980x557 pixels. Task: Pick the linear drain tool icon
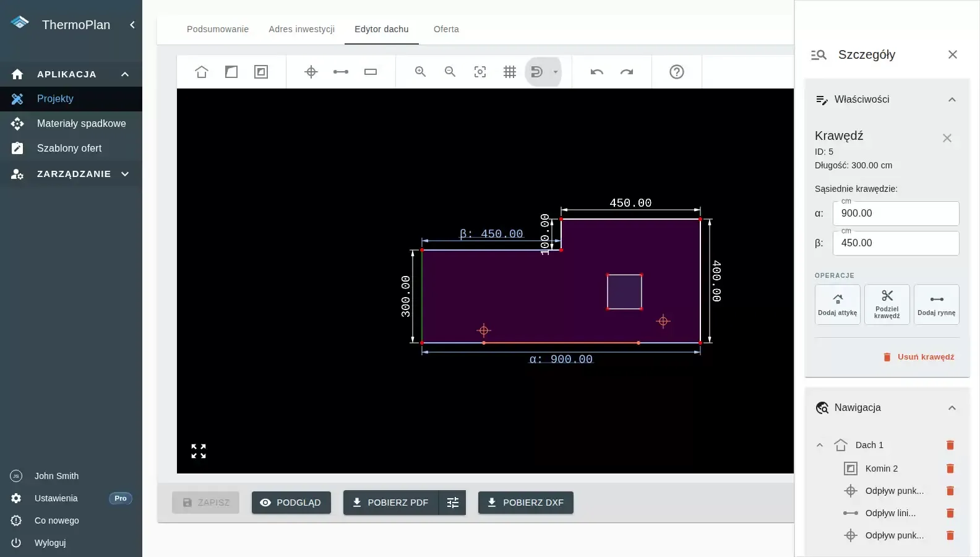[341, 72]
